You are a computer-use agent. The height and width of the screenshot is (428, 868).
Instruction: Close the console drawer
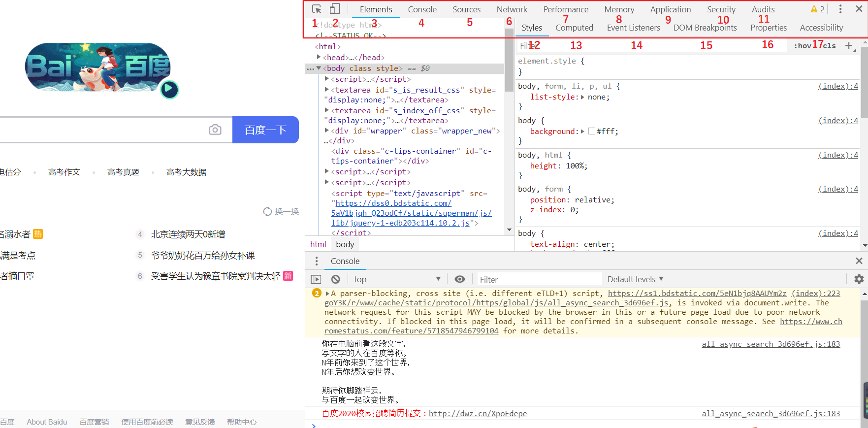click(859, 261)
